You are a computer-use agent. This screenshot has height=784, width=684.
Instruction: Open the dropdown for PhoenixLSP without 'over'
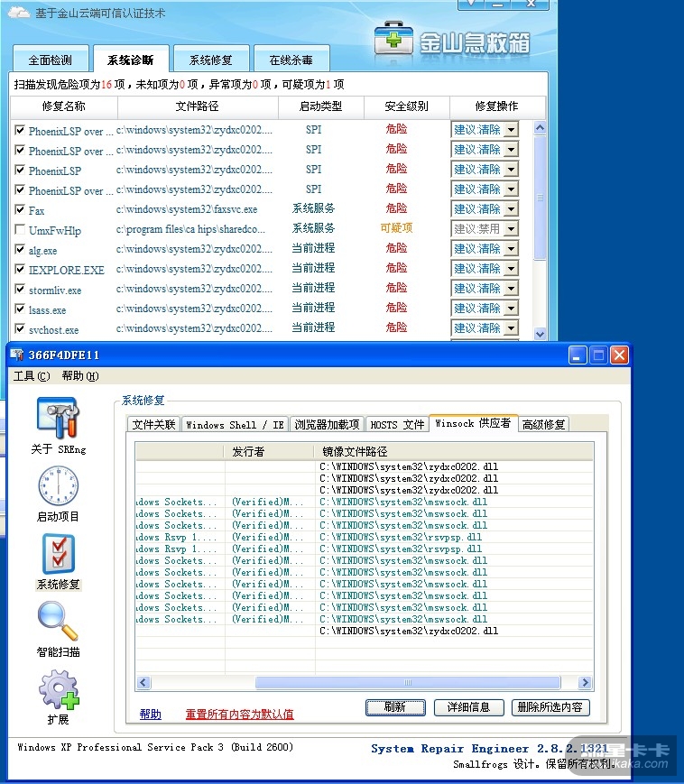point(511,170)
